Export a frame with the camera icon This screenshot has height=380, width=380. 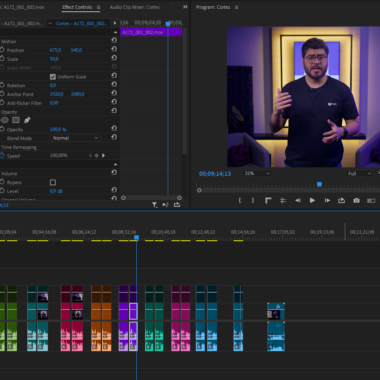(356, 200)
